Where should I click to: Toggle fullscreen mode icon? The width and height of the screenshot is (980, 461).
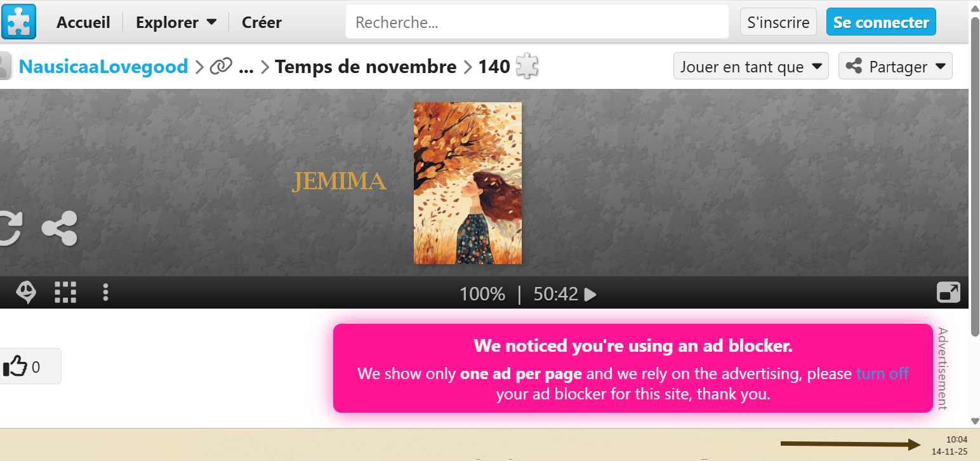pyautogui.click(x=948, y=293)
